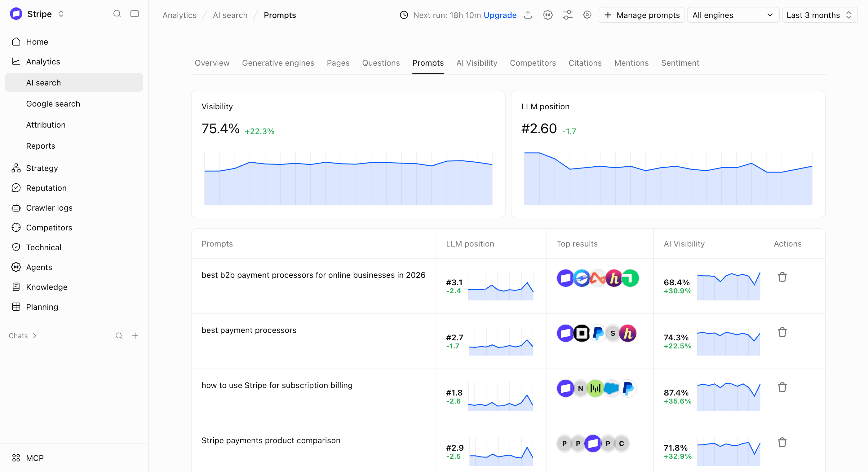The width and height of the screenshot is (868, 472).
Task: Switch to the Overview tab
Action: point(212,63)
